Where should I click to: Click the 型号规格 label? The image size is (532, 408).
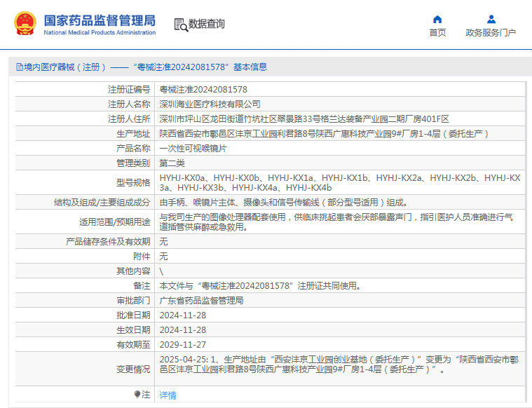tap(133, 182)
